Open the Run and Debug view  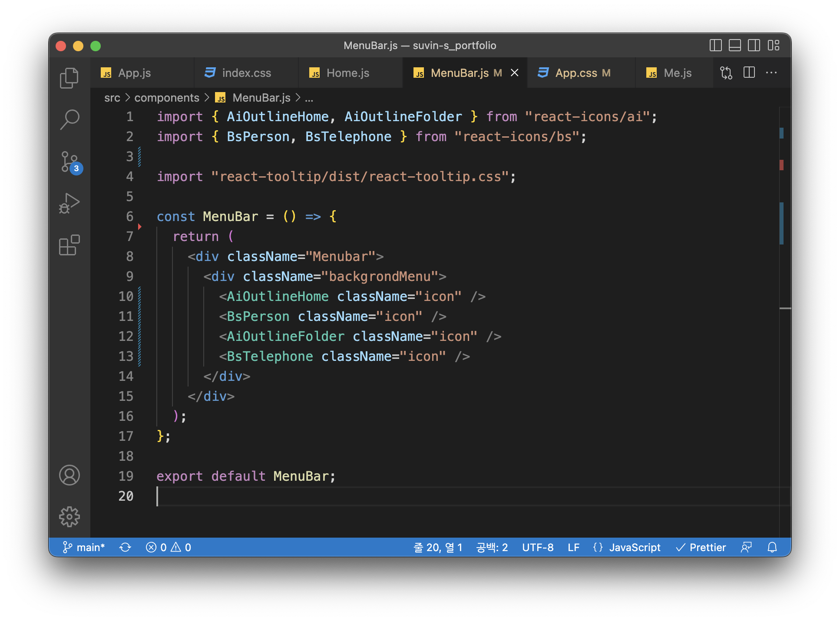click(69, 203)
